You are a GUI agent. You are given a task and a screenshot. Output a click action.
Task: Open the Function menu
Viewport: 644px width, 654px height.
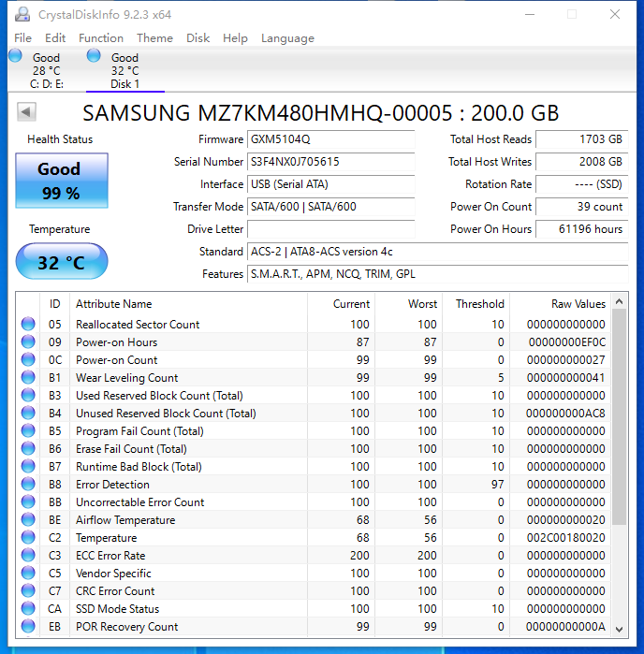[101, 38]
